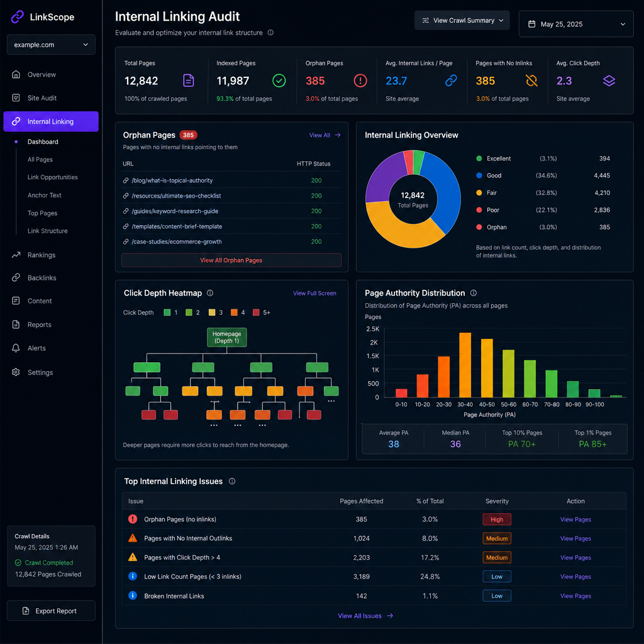Click the Crawl Completed status text

point(49,562)
